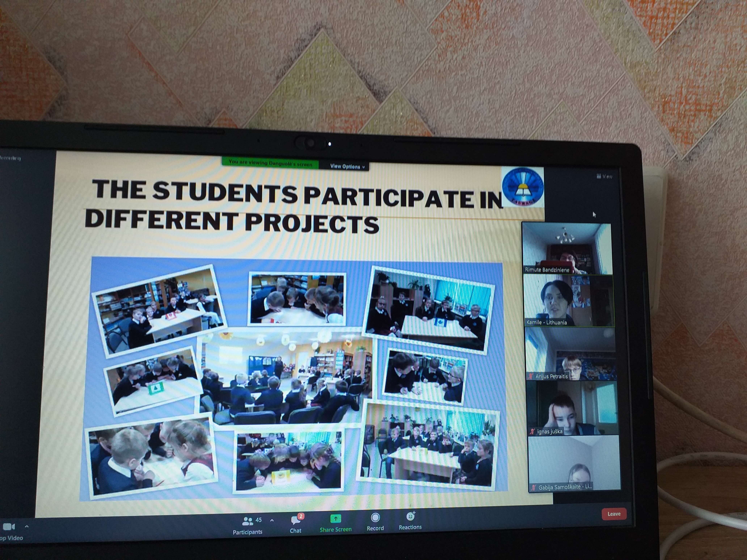Click the Chat unread badge '2'
The width and height of the screenshot is (747, 560).
(x=301, y=516)
